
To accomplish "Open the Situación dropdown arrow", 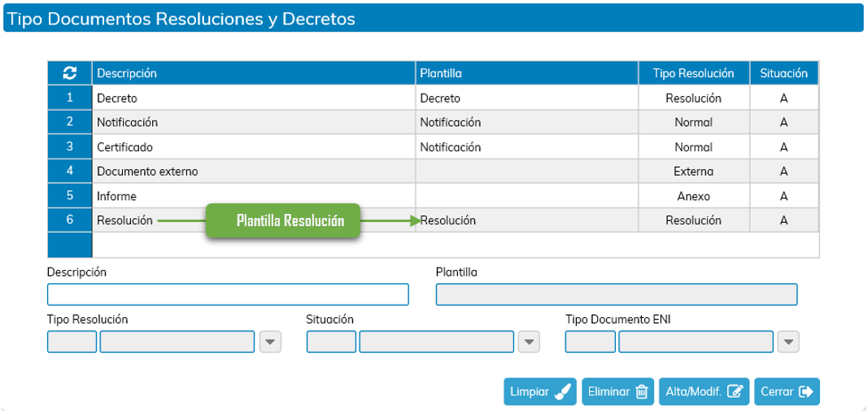I will pos(529,342).
